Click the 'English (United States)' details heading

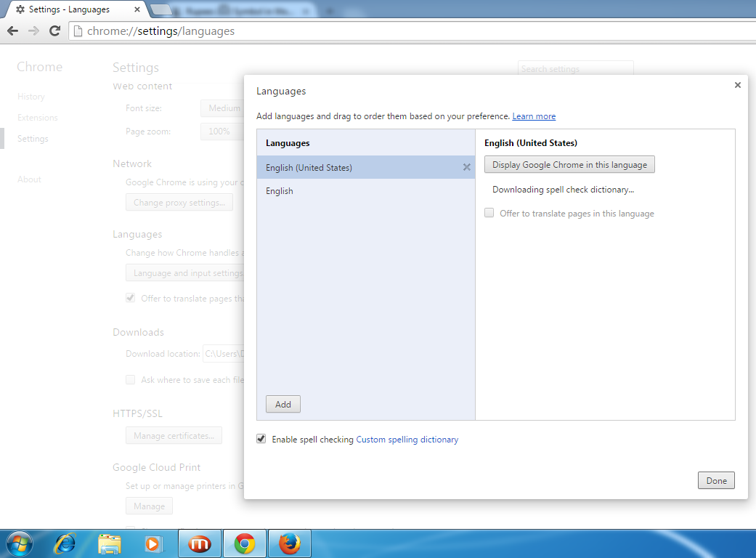tap(531, 142)
